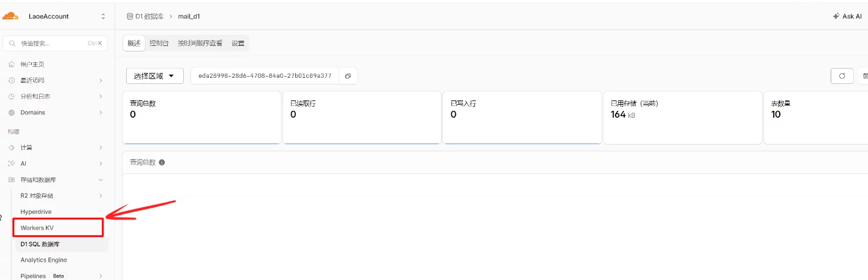Expand the 计算 sidebar section
The width and height of the screenshot is (868, 280).
[100, 148]
